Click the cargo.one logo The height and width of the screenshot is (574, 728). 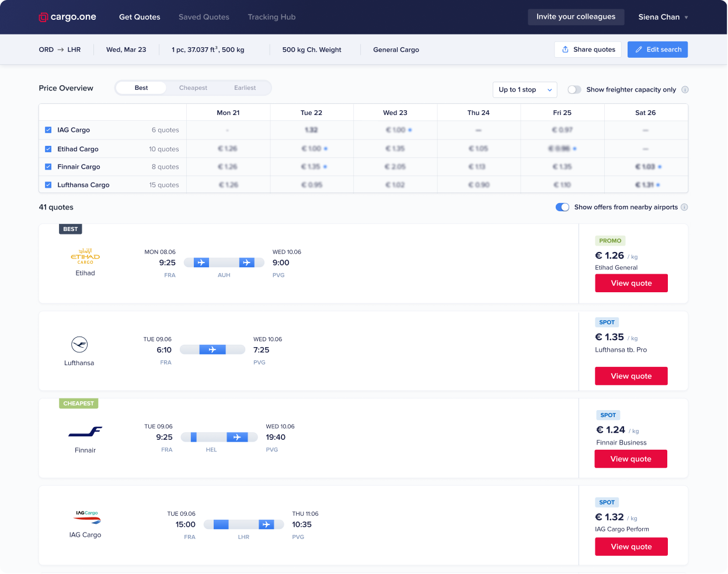coord(67,17)
